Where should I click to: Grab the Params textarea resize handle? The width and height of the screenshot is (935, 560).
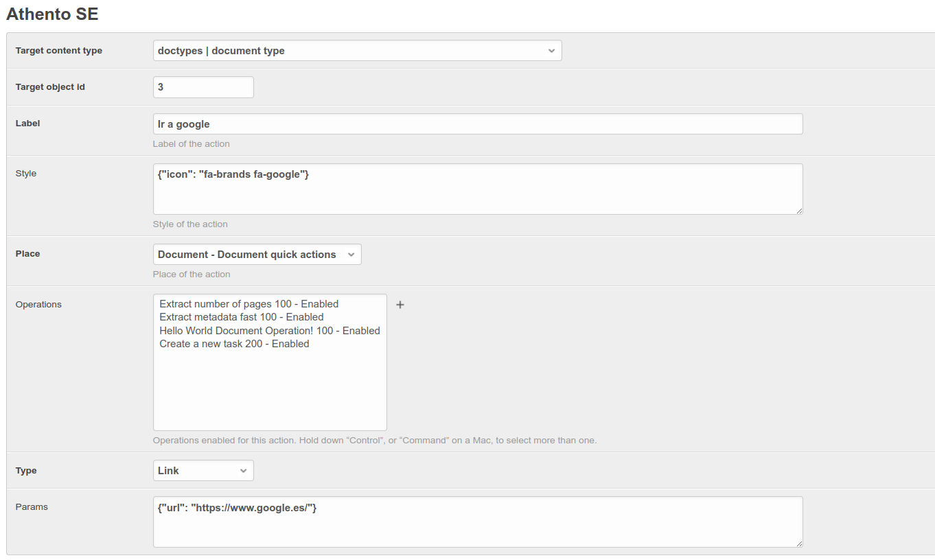tap(799, 544)
